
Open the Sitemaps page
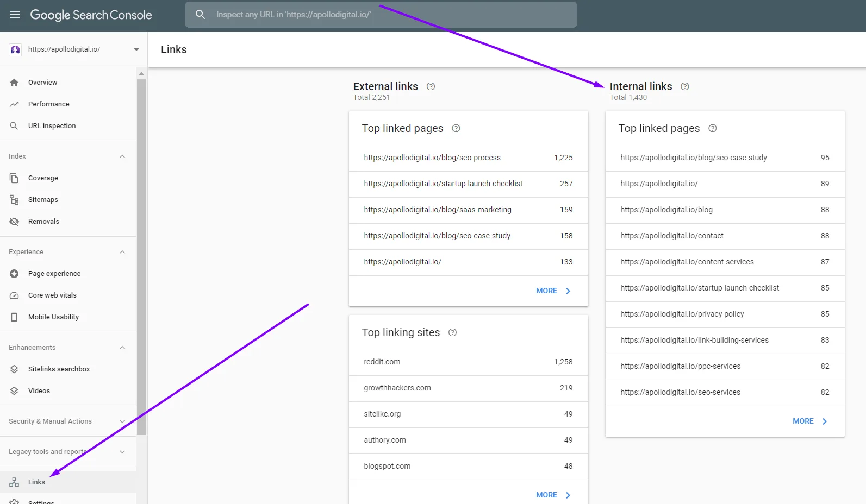point(68,200)
